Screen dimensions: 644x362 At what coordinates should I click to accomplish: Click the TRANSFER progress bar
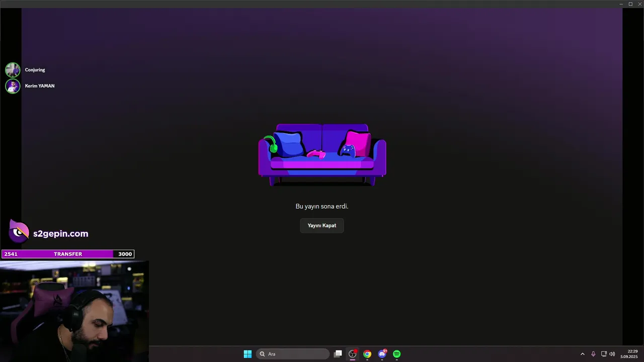68,254
